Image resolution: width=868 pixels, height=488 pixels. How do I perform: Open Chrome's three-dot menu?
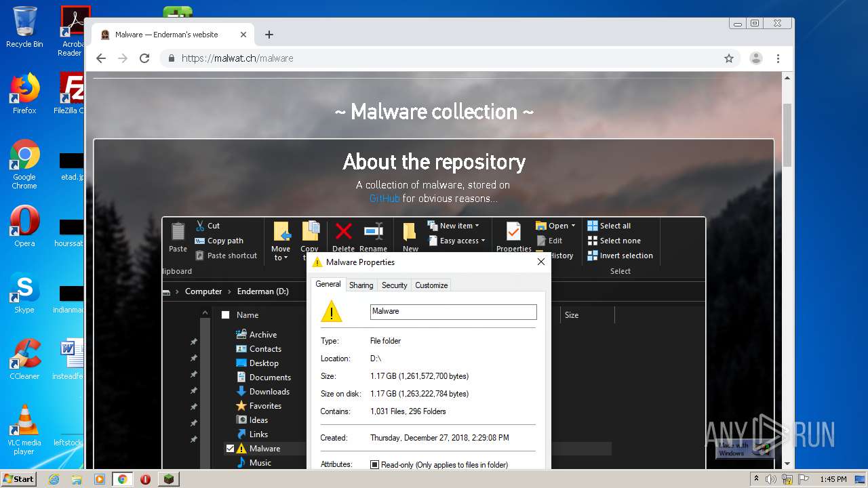coord(778,58)
